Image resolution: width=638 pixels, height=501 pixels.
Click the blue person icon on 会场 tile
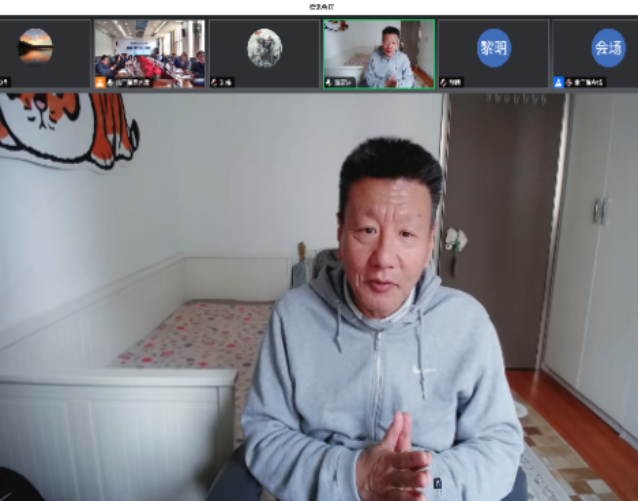point(558,82)
